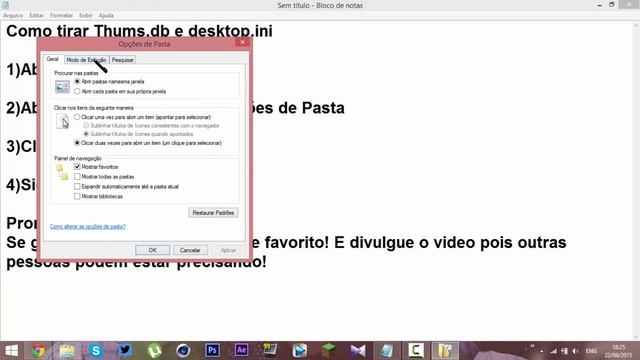This screenshot has height=360, width=640.
Task: Open the Twitter app in taskbar
Action: click(125, 351)
